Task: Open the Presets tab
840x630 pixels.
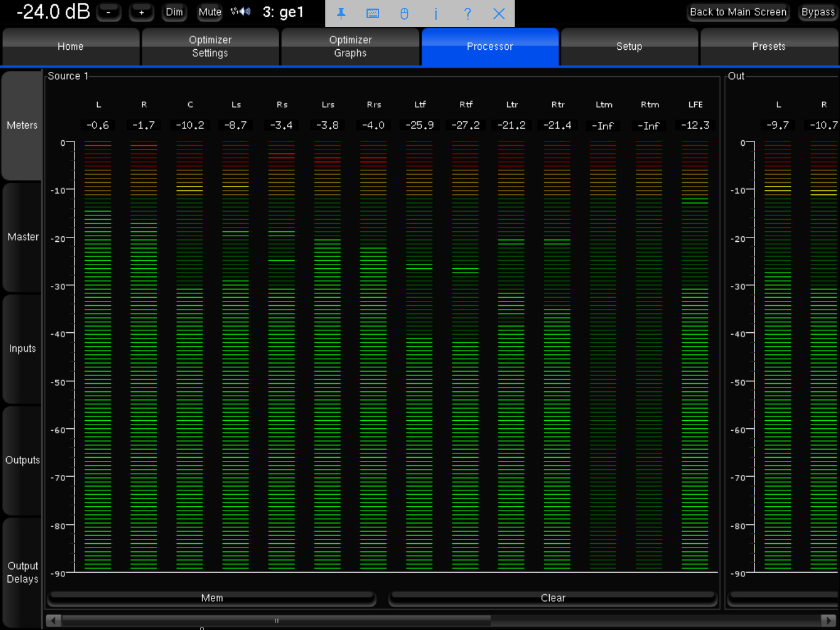Action: (x=769, y=47)
